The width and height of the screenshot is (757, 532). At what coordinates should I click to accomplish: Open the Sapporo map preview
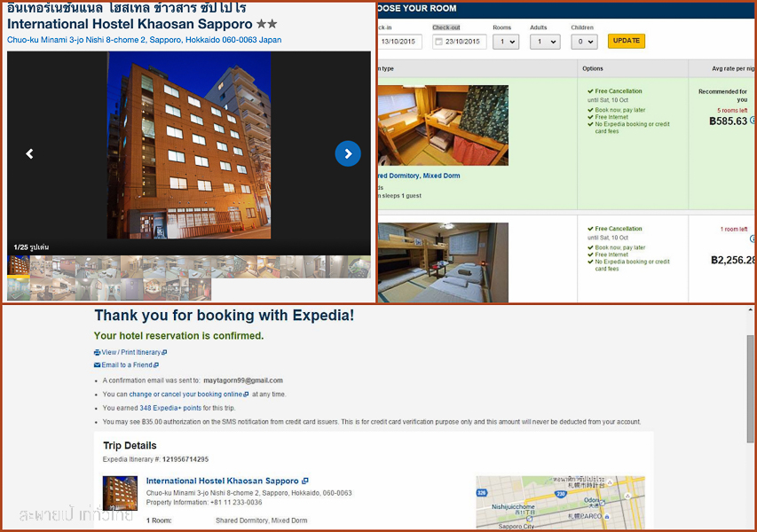[560, 503]
